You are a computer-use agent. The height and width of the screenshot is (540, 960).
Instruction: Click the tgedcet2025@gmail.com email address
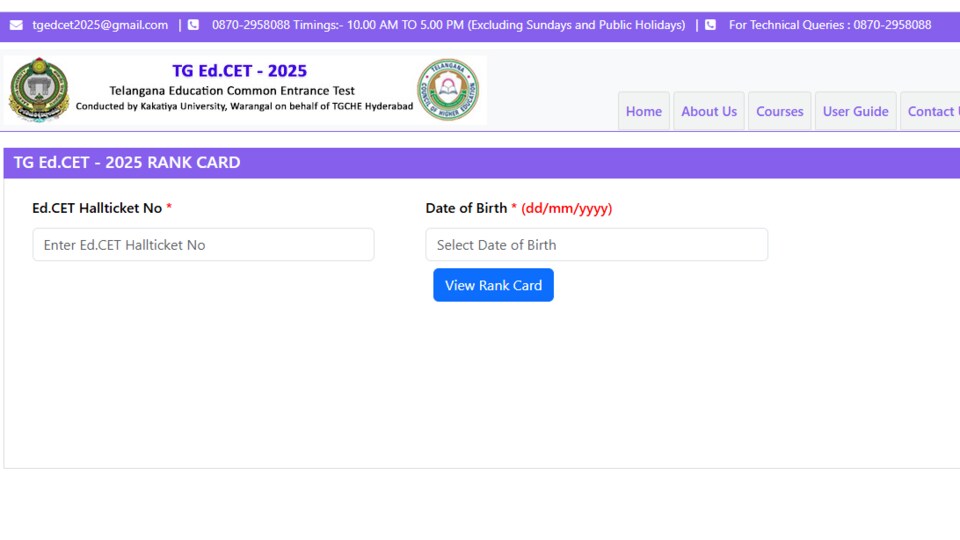coord(100,25)
